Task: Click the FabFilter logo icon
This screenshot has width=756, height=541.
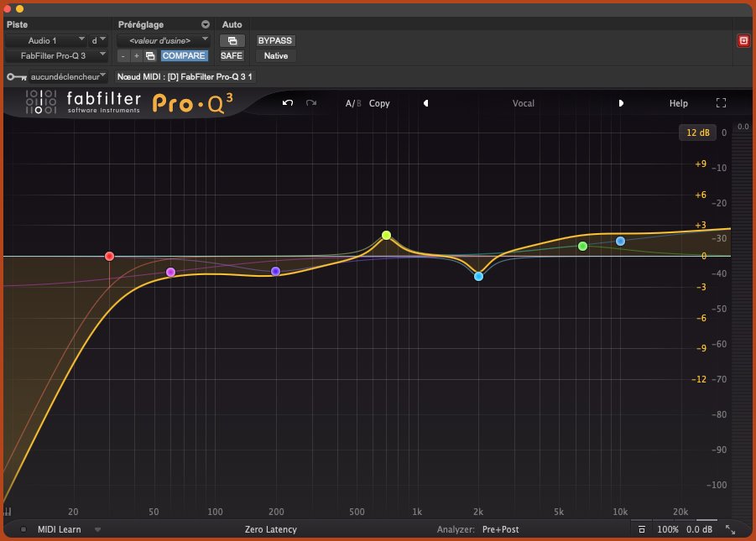Action: [39, 103]
